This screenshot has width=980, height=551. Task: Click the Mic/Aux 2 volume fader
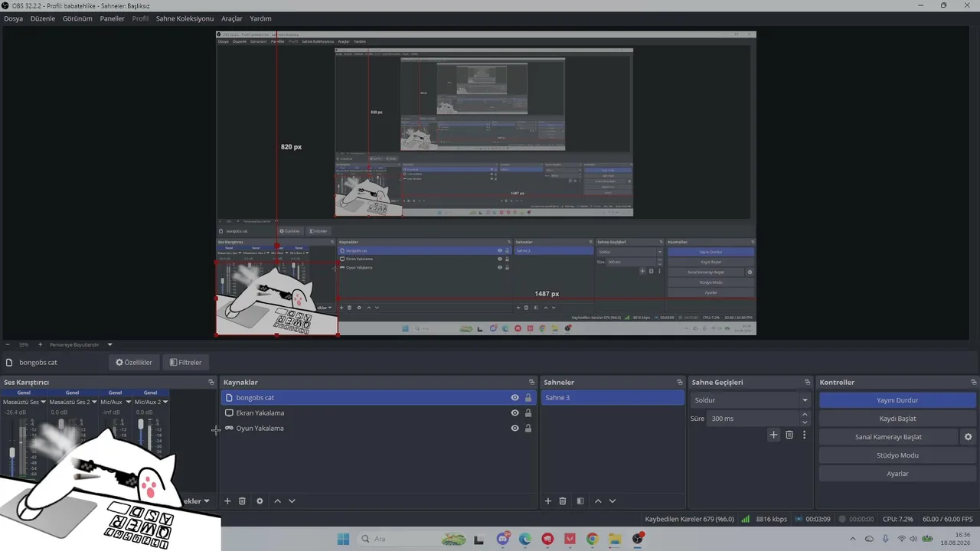pos(140,423)
